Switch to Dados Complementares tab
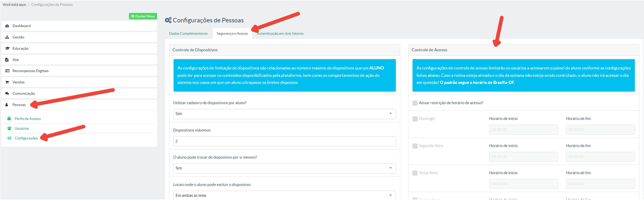This screenshot has height=201, width=644. pyautogui.click(x=188, y=33)
